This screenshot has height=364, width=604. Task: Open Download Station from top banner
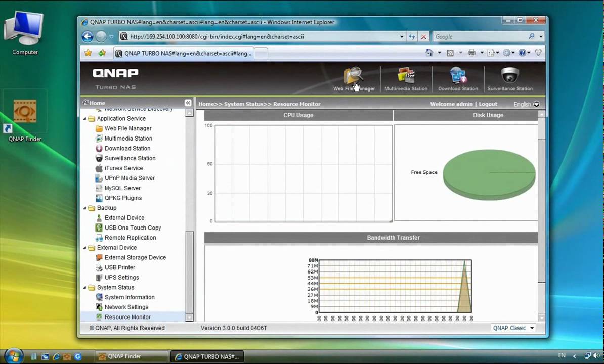(458, 79)
